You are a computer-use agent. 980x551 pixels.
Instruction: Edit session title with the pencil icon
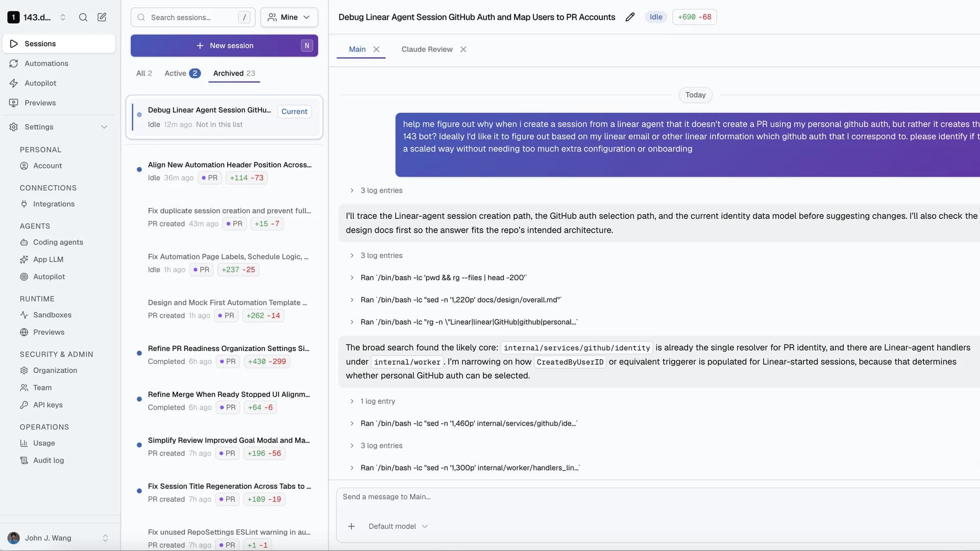[630, 17]
